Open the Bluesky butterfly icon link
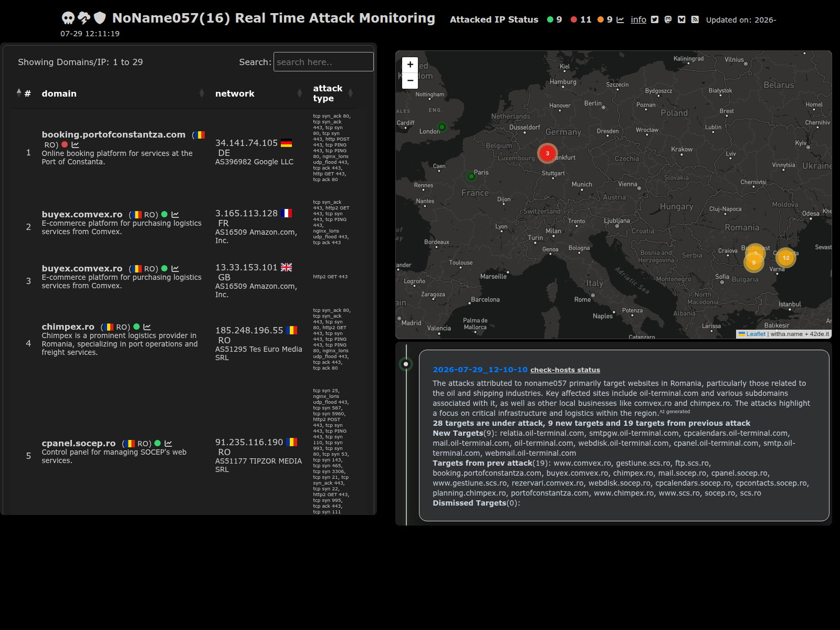This screenshot has height=630, width=840. click(x=681, y=20)
